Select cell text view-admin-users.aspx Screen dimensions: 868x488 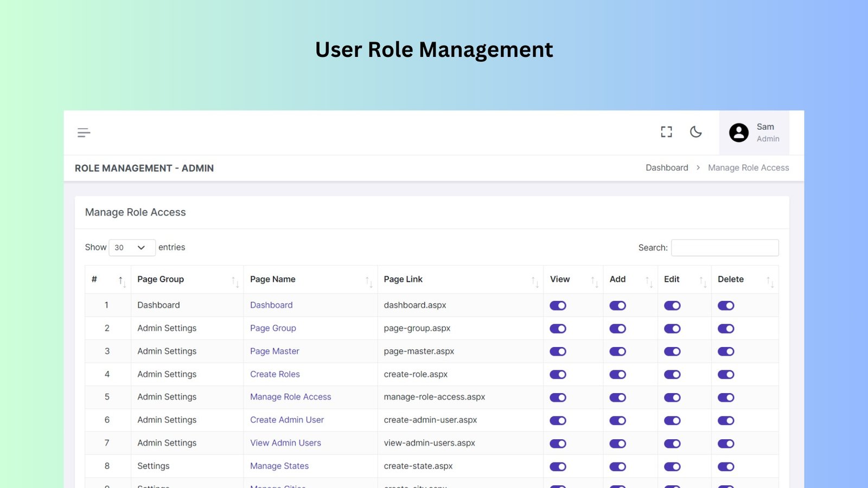click(x=429, y=443)
